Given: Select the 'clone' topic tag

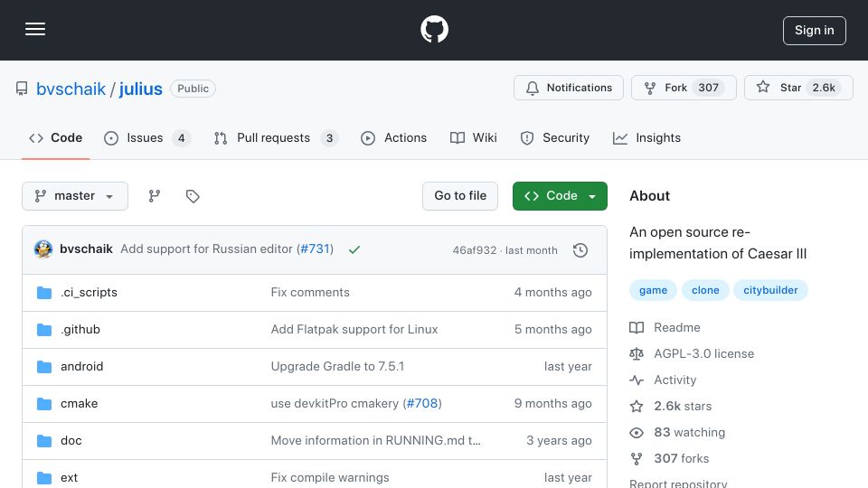Looking at the screenshot, I should (705, 290).
